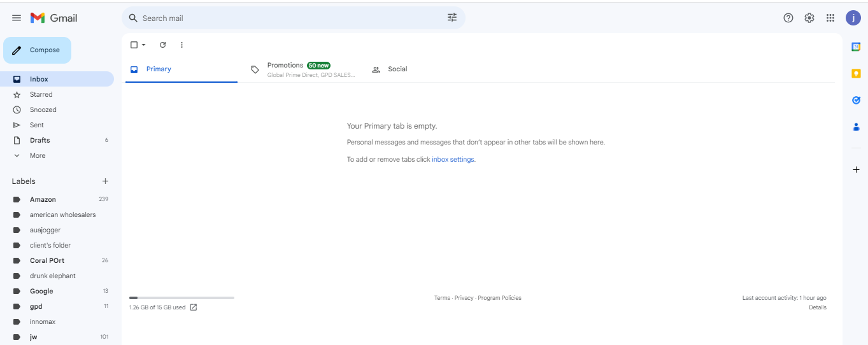Click the inbox settings link
Screen dimensions: 868x345
(x=453, y=159)
